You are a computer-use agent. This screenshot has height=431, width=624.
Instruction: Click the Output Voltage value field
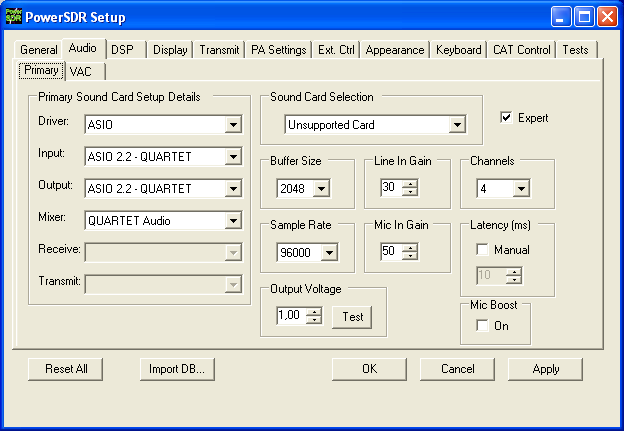click(x=290, y=317)
